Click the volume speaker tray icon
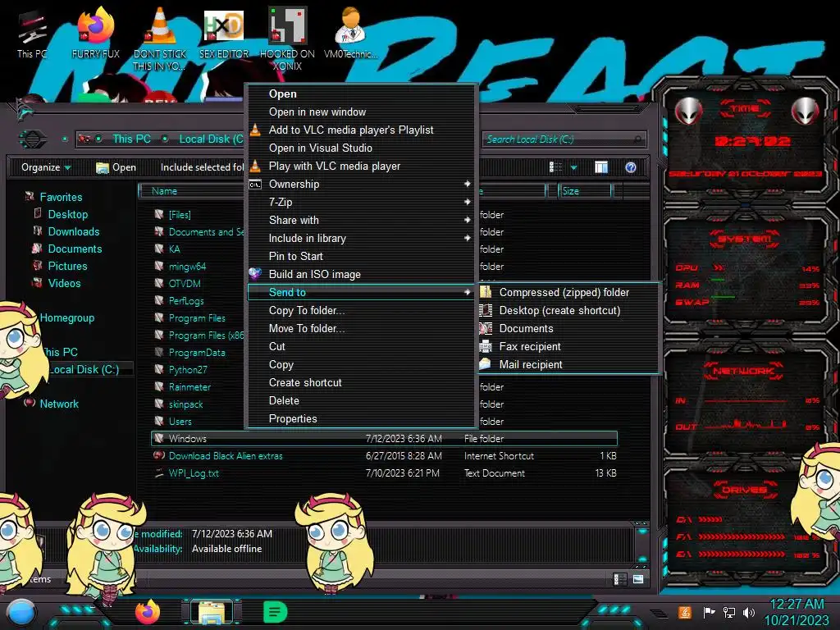 click(749, 612)
